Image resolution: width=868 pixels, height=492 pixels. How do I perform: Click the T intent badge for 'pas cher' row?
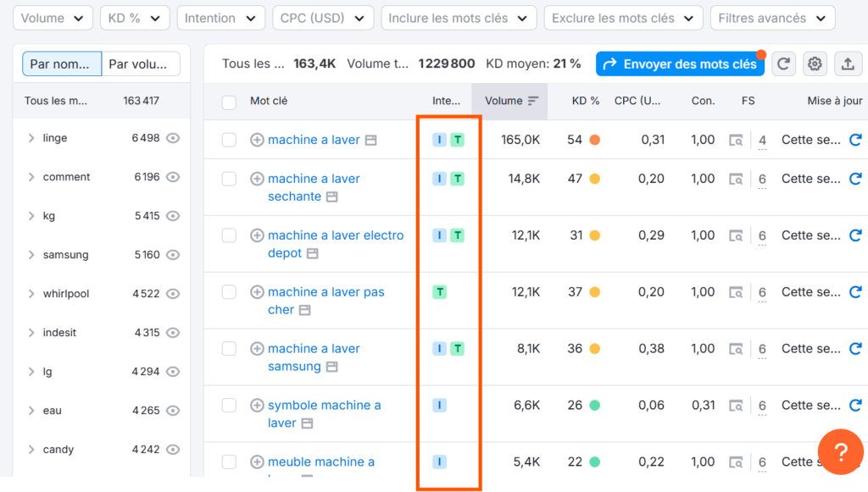tap(440, 292)
